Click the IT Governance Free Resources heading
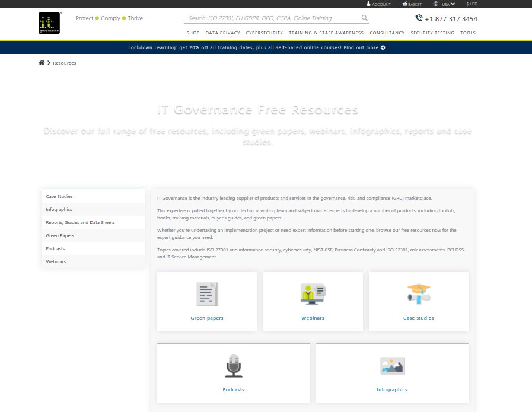Screen dimensions: 532x412 257,110
